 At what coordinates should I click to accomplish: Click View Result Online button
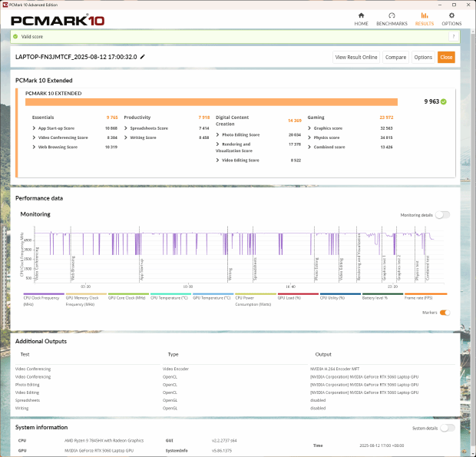pos(356,57)
